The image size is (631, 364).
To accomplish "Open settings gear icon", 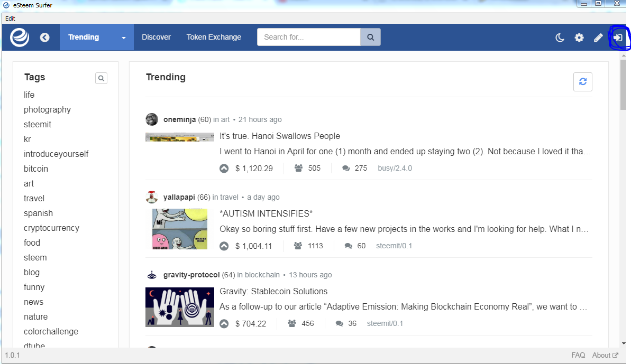I will [x=579, y=38].
